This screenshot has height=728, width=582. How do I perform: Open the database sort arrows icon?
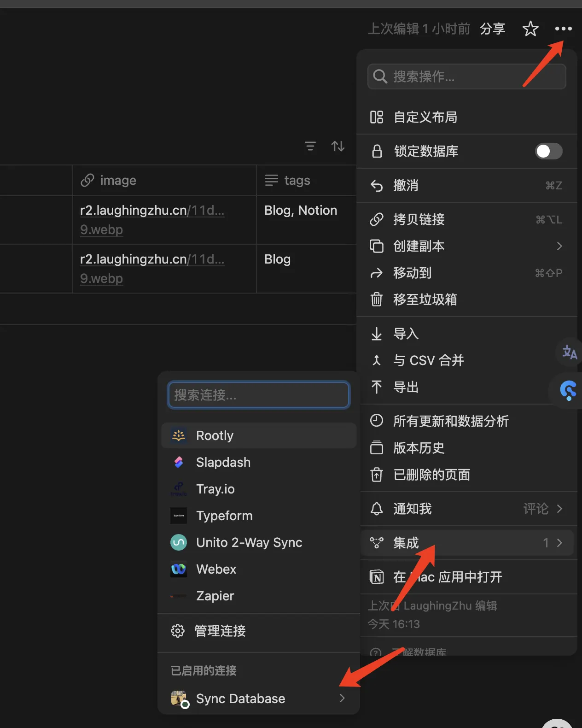click(338, 147)
